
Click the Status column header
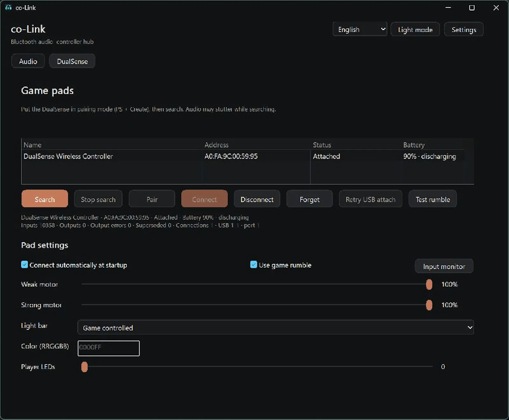322,145
